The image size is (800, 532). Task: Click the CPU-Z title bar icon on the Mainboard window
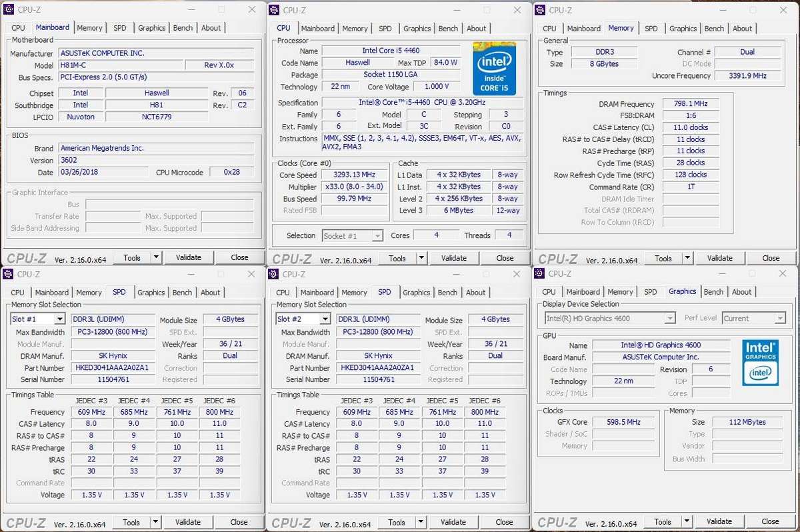pos(8,10)
